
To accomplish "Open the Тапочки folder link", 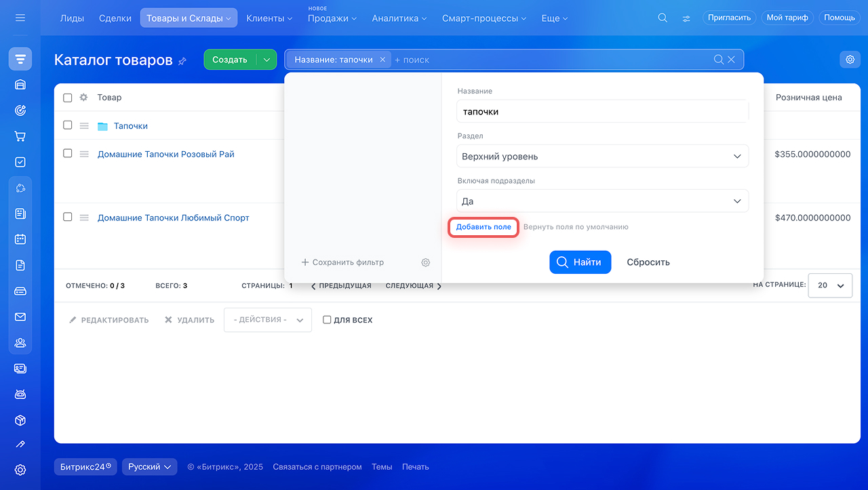I will pyautogui.click(x=131, y=126).
